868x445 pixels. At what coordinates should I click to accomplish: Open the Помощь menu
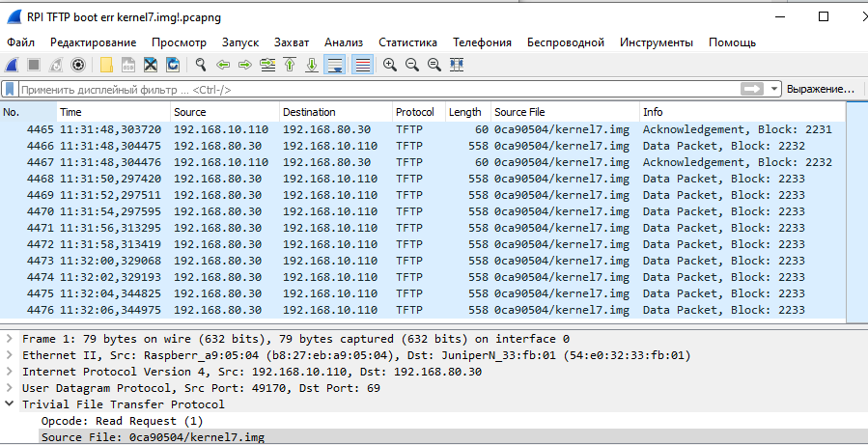tap(733, 42)
